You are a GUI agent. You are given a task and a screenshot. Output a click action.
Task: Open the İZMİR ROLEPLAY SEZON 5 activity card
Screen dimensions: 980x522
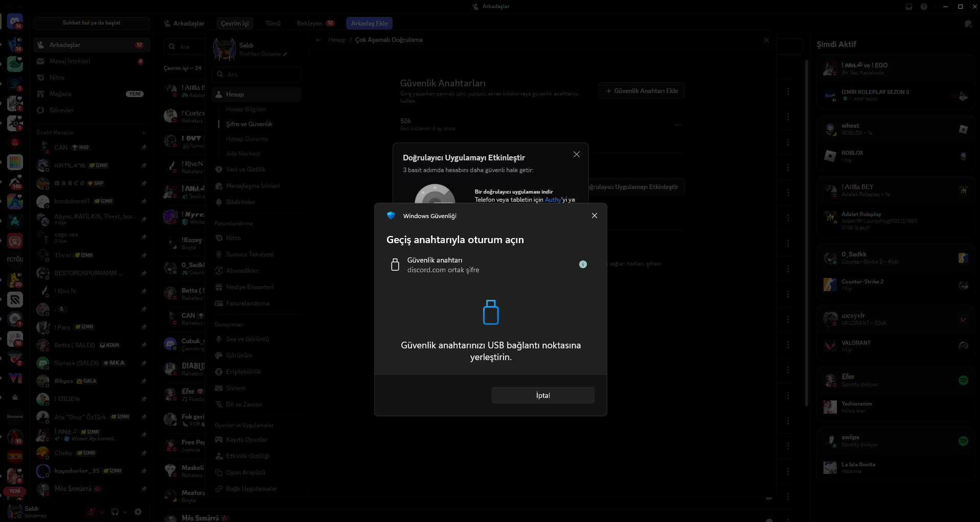click(x=896, y=96)
